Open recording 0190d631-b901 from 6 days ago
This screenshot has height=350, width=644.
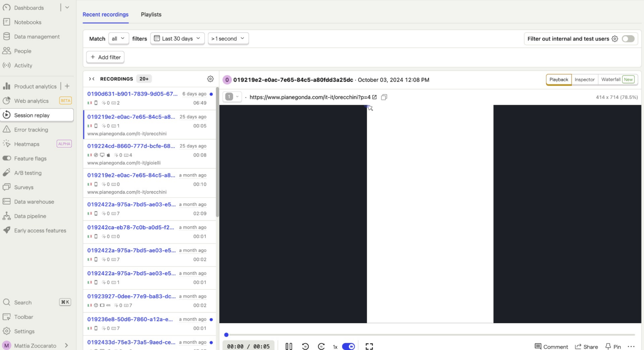pyautogui.click(x=149, y=98)
